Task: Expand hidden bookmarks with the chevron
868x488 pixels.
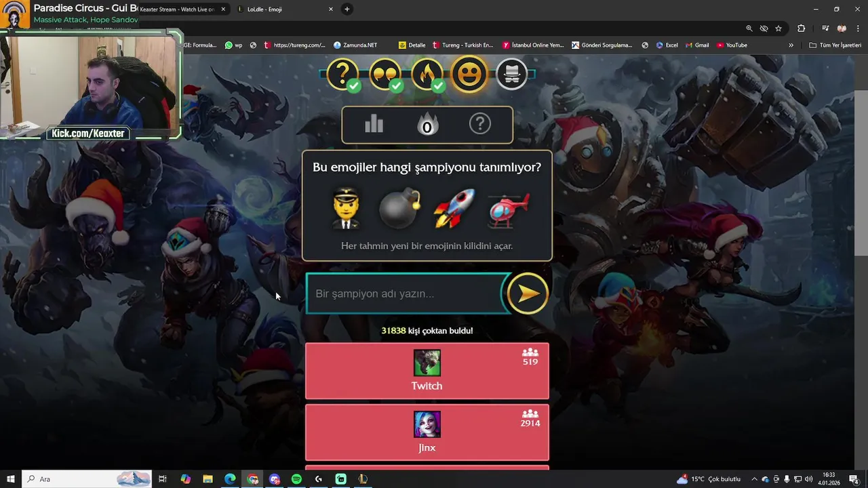Action: [791, 45]
